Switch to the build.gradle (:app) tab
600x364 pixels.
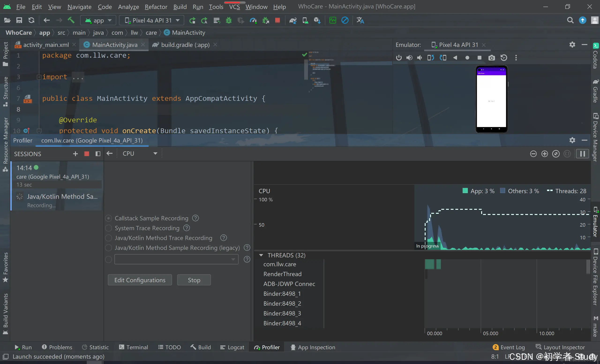[x=185, y=45]
